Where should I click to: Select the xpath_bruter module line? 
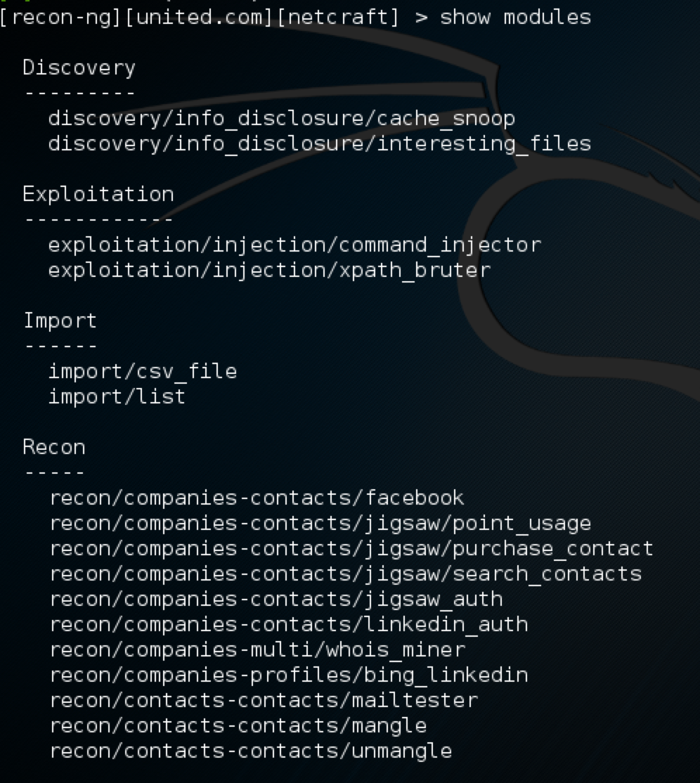[269, 270]
